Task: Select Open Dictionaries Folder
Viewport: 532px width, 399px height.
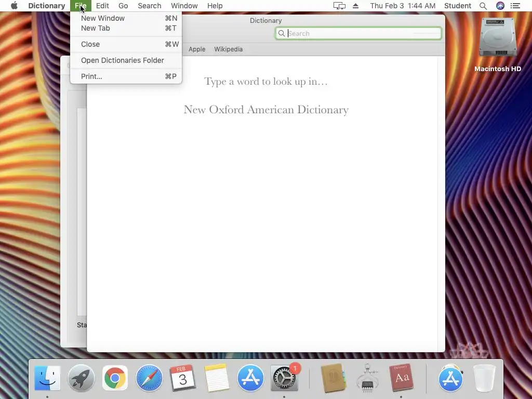Action: 126,60
